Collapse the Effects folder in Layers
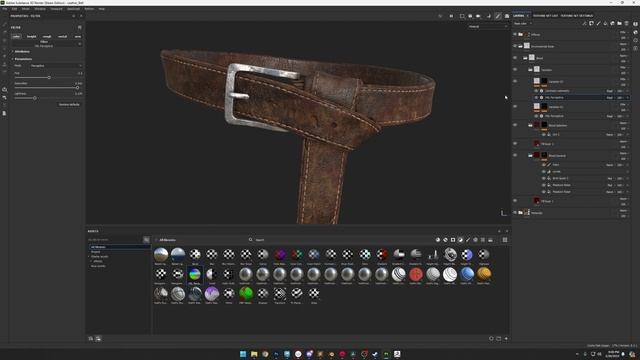The height and width of the screenshot is (360, 640). (x=520, y=34)
